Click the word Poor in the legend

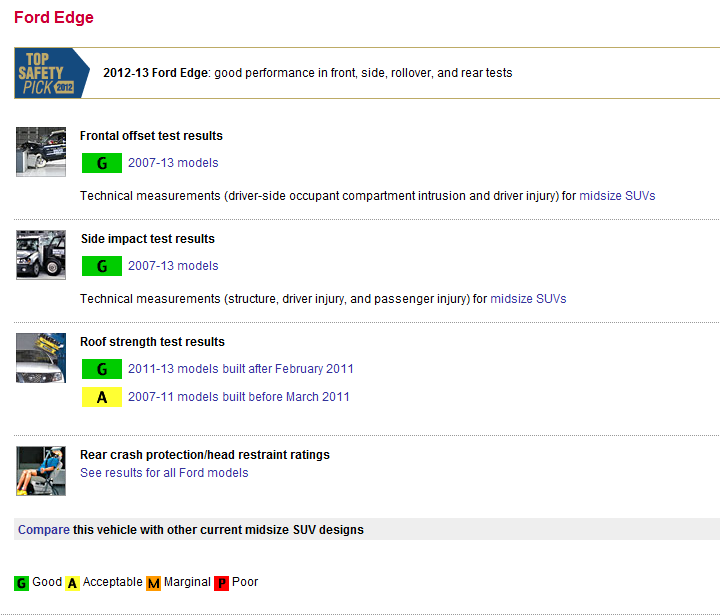(x=245, y=582)
